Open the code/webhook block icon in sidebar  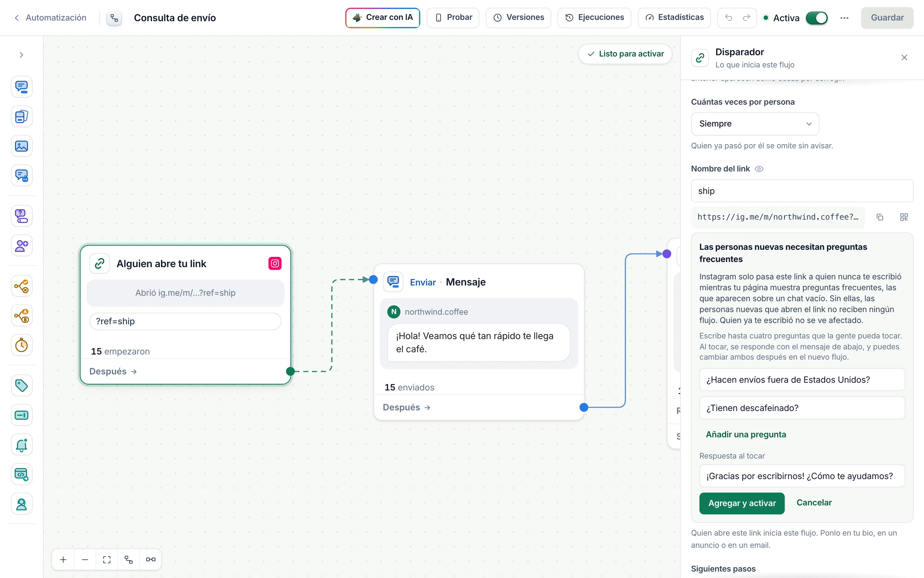pyautogui.click(x=21, y=474)
